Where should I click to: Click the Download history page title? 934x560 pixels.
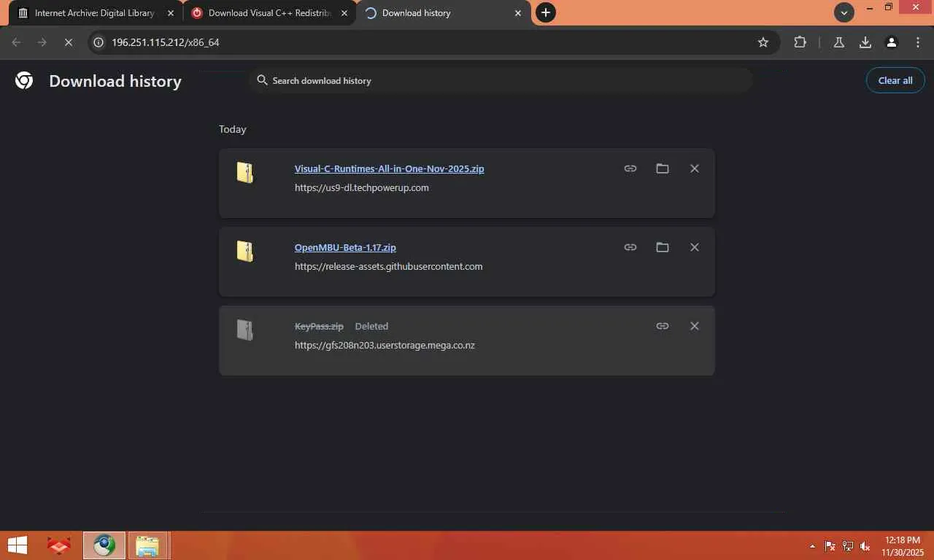pyautogui.click(x=115, y=81)
